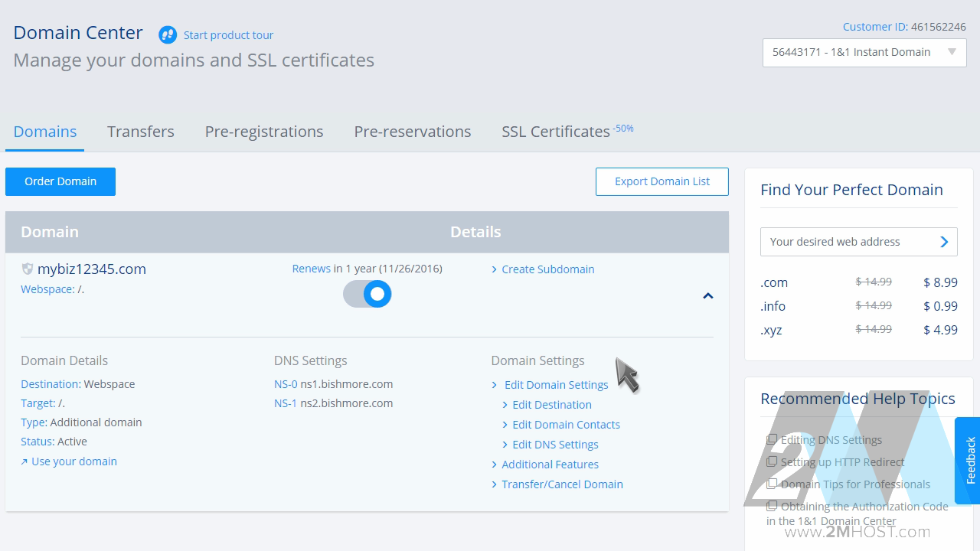Image resolution: width=980 pixels, height=551 pixels.
Task: Open the Pre-reservations tab
Action: [413, 132]
